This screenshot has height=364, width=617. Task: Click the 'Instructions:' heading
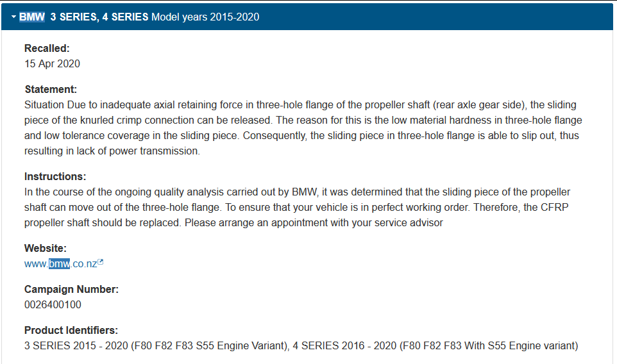click(55, 176)
